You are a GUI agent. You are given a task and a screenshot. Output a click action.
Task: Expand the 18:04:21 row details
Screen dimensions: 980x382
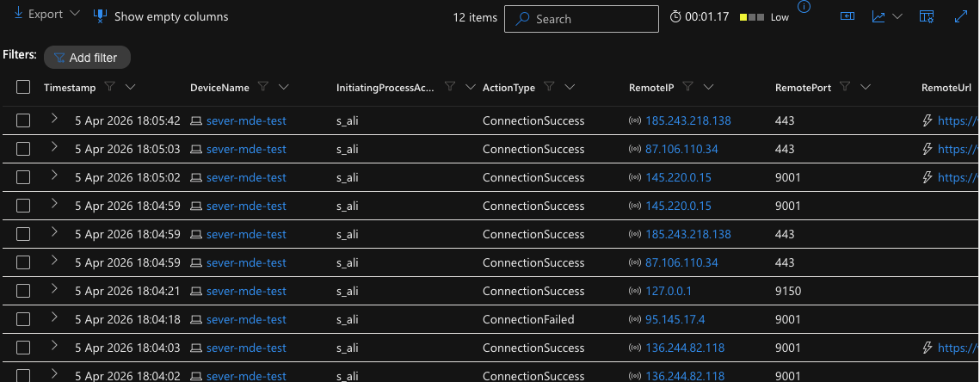[54, 288]
